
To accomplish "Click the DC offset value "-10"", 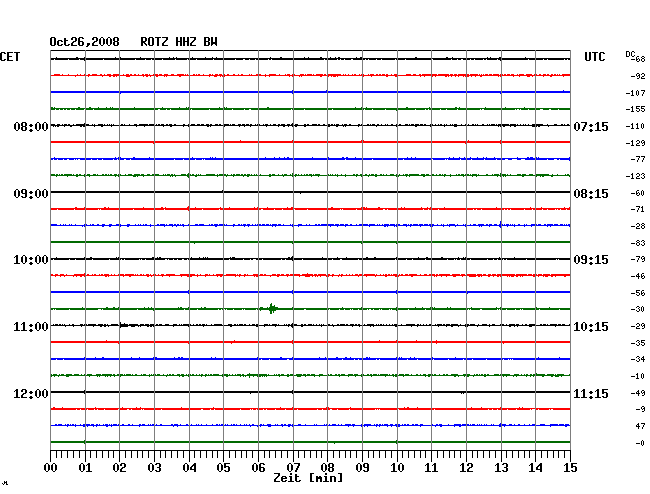I will point(638,376).
